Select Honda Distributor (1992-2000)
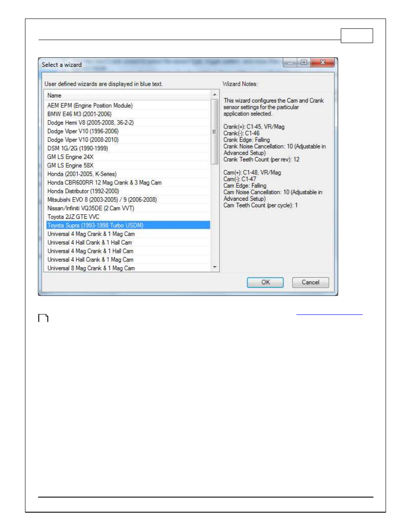 coord(128,191)
